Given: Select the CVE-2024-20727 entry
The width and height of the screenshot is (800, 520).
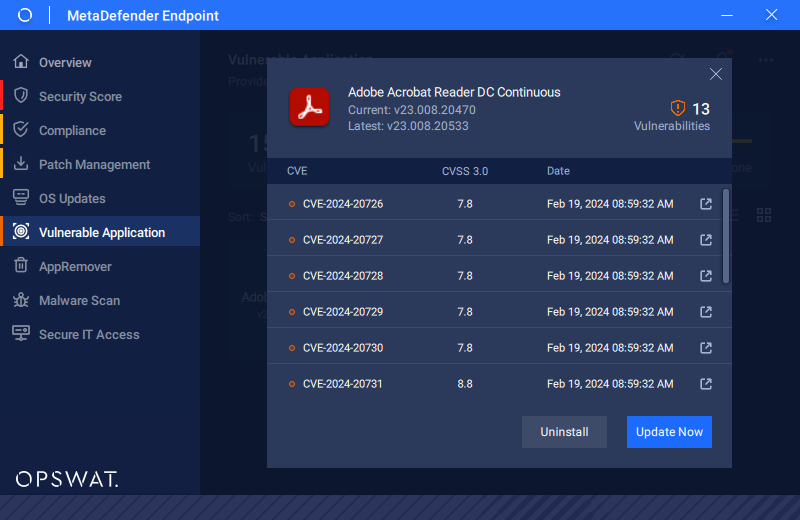Looking at the screenshot, I should tap(495, 240).
